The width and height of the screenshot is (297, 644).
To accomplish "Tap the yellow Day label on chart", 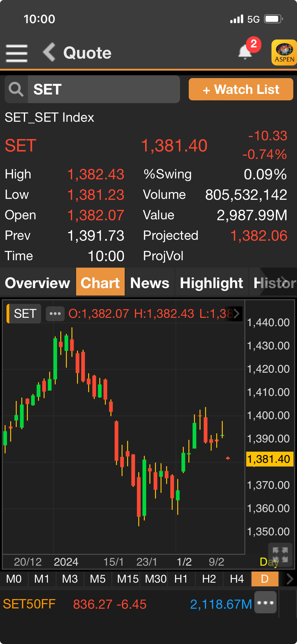I will 269,562.
